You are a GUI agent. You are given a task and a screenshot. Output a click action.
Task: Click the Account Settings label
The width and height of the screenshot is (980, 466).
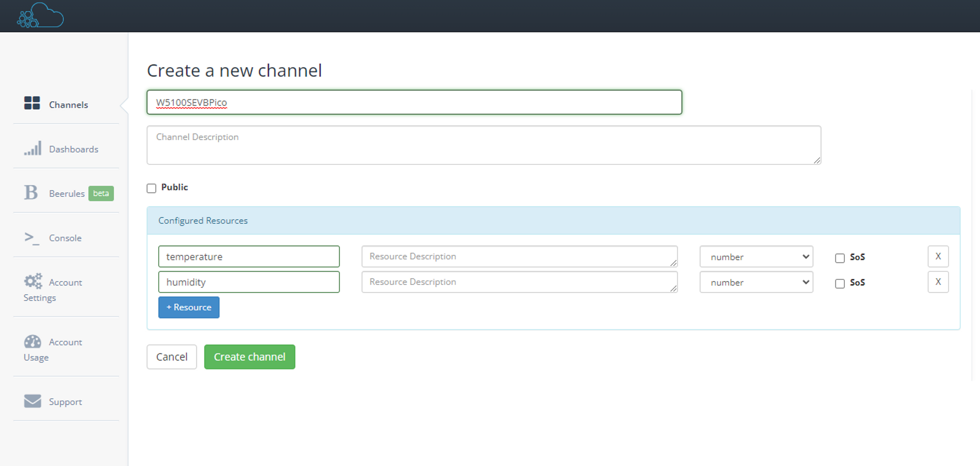pyautogui.click(x=53, y=290)
